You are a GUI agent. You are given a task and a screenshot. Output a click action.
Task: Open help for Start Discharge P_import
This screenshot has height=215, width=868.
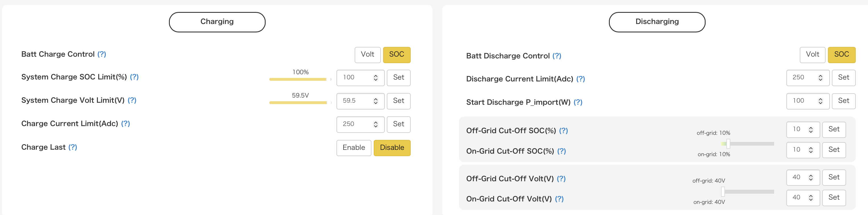tap(578, 102)
